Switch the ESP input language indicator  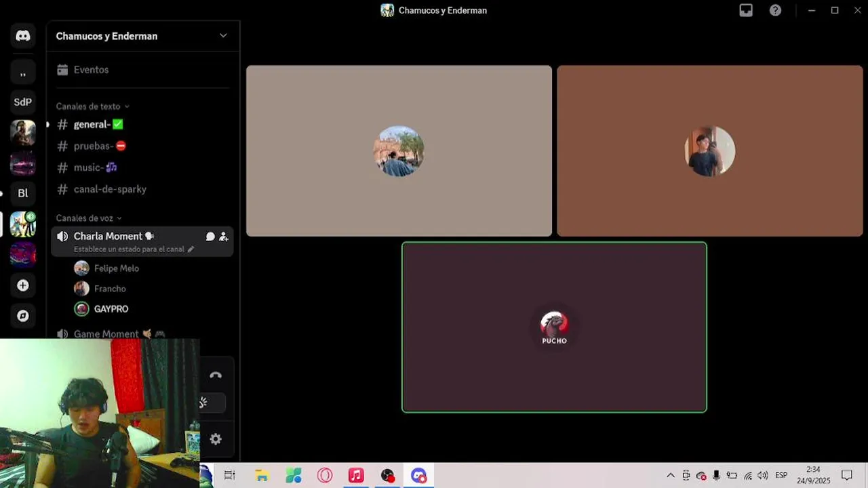tap(781, 475)
